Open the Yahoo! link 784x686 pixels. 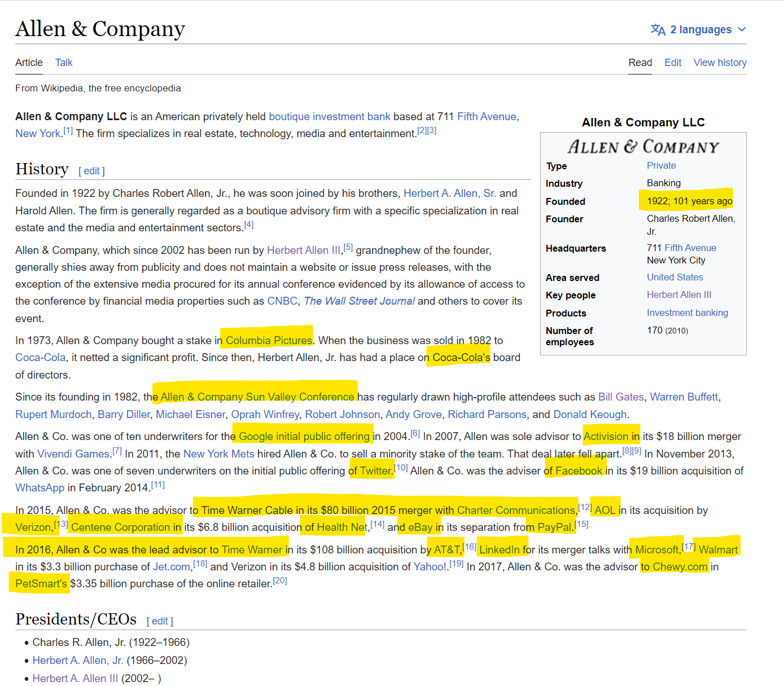coord(430,567)
